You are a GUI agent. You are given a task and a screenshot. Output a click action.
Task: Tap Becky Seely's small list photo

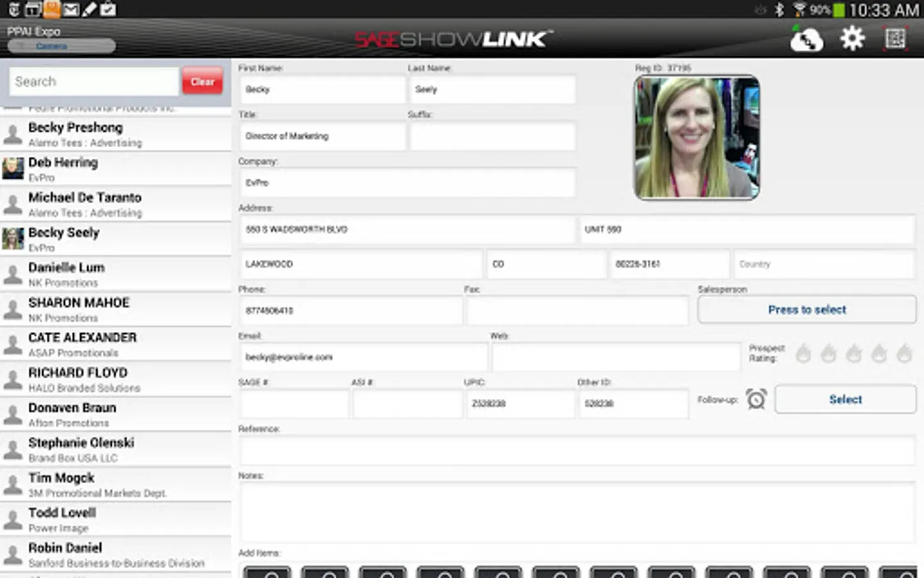[13, 239]
